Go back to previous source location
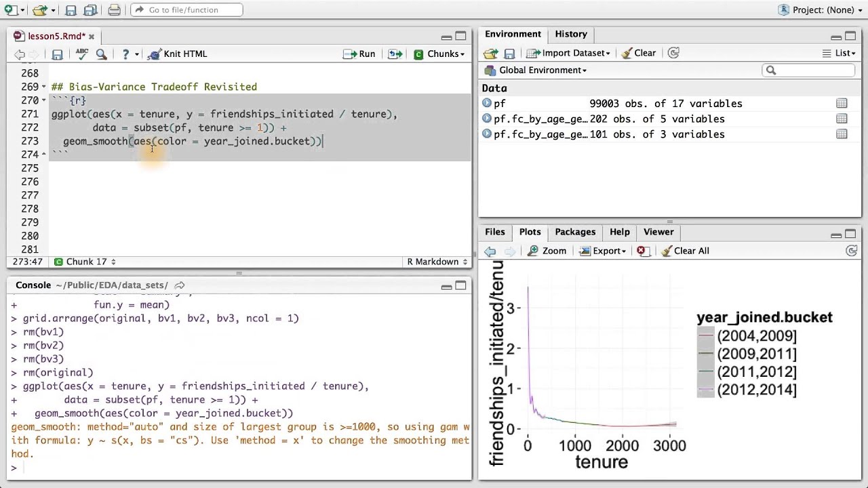Viewport: 868px width, 488px height. coord(20,54)
